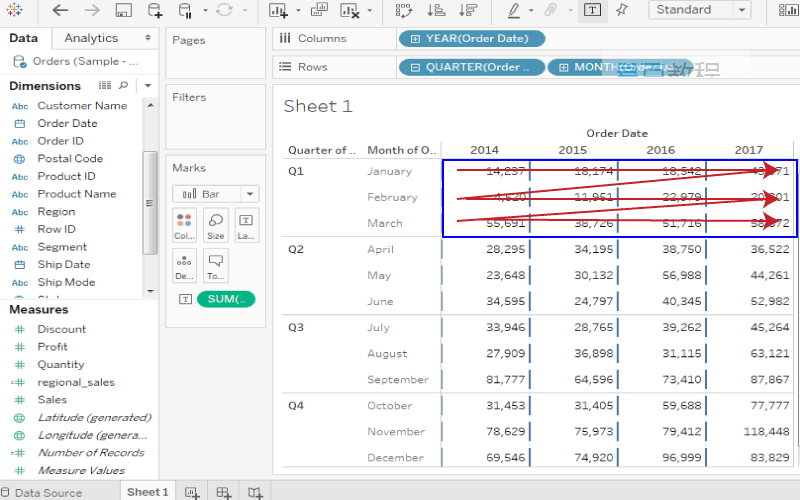Viewport: 800px width, 500px height.
Task: Click the YEAR(Order Date) pill in Columns
Action: click(472, 38)
